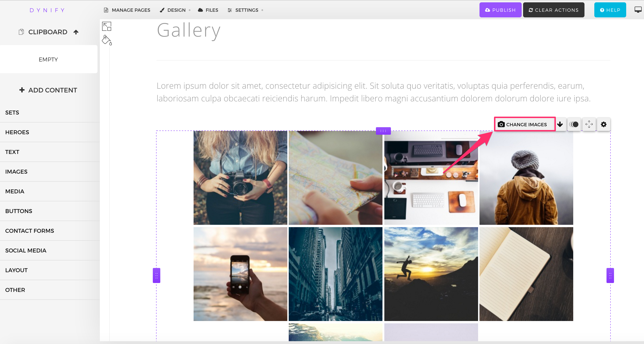
Task: Click the right purple resize handle
Action: 610,275
